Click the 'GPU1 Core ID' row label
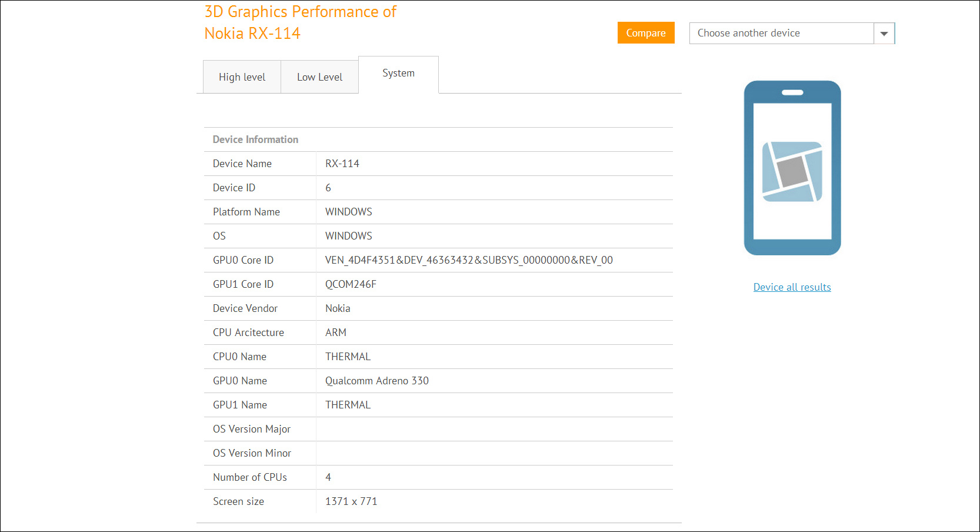The height and width of the screenshot is (532, 980). tap(243, 284)
